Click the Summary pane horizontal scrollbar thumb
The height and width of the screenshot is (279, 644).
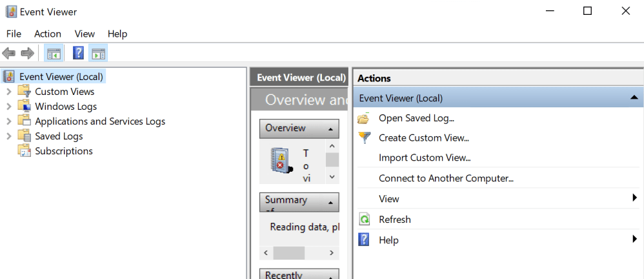tap(288, 253)
